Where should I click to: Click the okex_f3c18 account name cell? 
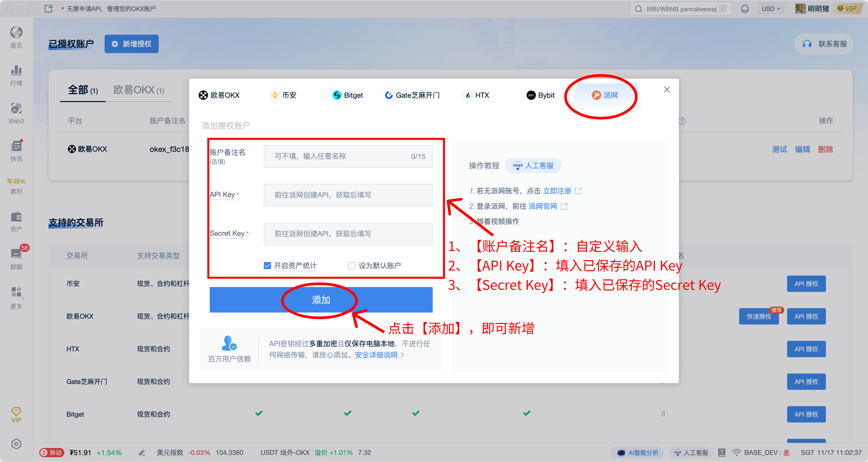point(170,149)
